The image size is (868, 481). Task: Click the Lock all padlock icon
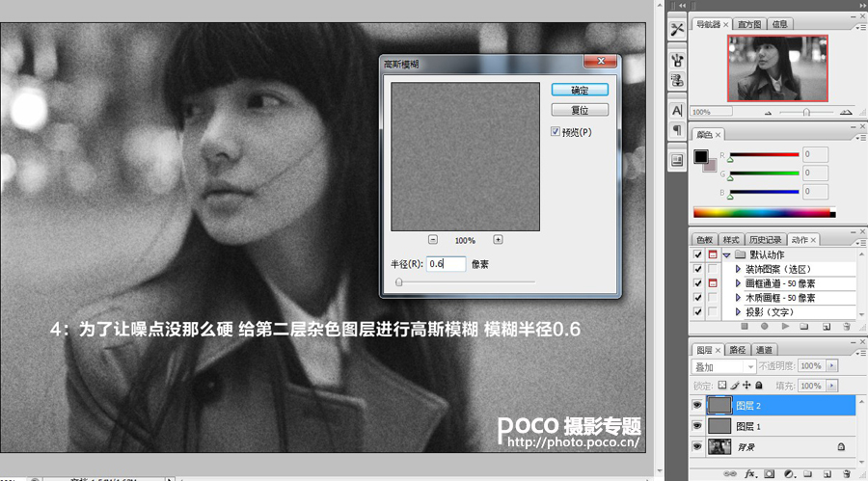(x=759, y=386)
